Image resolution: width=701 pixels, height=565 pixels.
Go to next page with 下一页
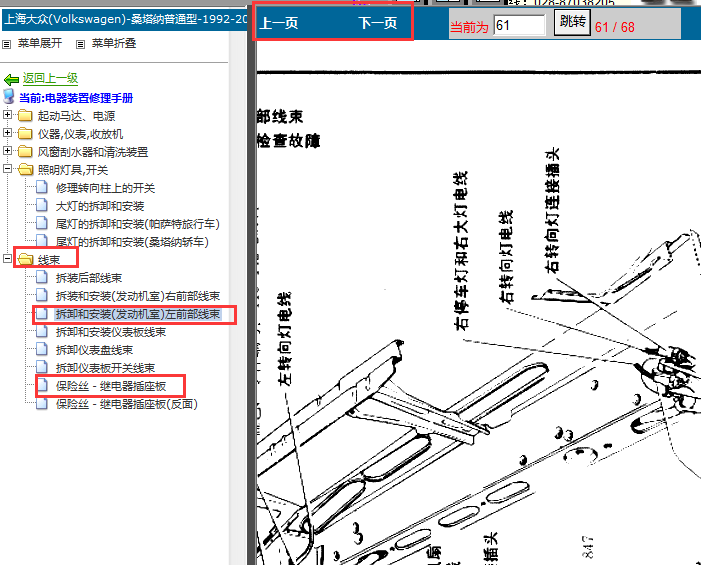pyautogui.click(x=378, y=22)
